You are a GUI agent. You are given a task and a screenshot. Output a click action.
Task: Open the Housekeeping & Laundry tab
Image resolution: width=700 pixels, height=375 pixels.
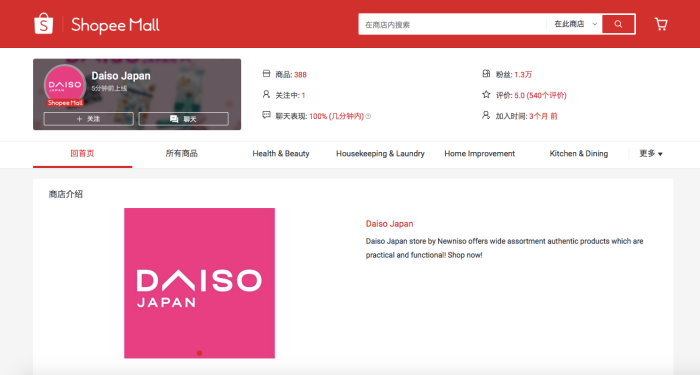pyautogui.click(x=380, y=154)
